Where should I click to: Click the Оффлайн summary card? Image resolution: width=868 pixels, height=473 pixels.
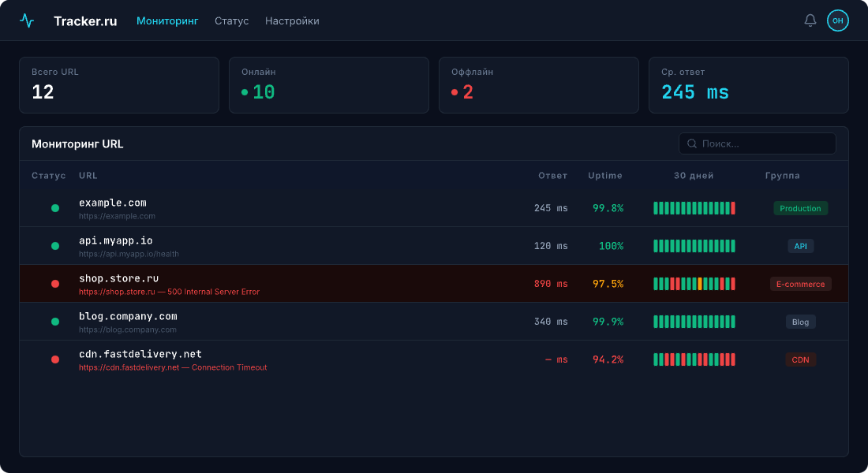coord(539,85)
